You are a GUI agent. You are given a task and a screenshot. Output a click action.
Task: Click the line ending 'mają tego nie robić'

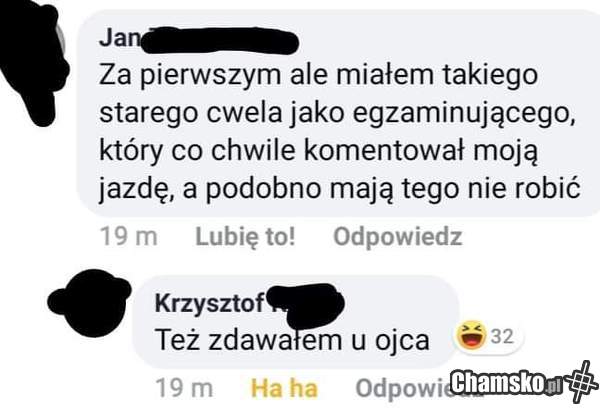[x=340, y=190]
